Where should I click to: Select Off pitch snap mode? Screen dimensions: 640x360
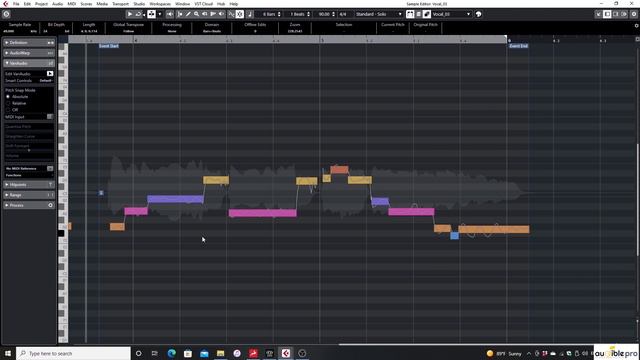pos(8,110)
